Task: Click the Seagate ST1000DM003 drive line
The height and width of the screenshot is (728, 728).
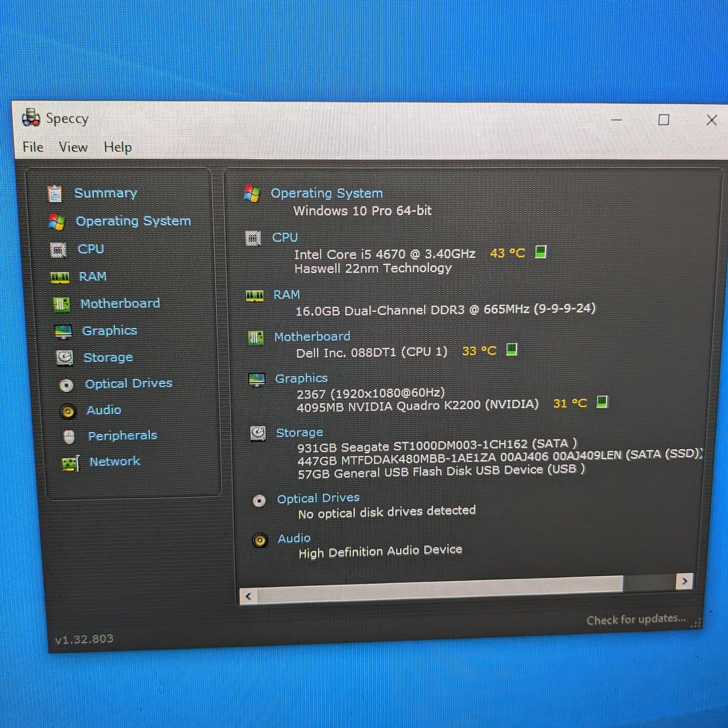Action: point(438,446)
